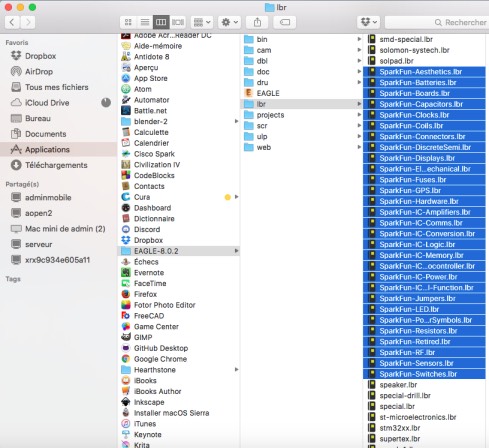
Task: Switch to column view mode
Action: point(161,22)
